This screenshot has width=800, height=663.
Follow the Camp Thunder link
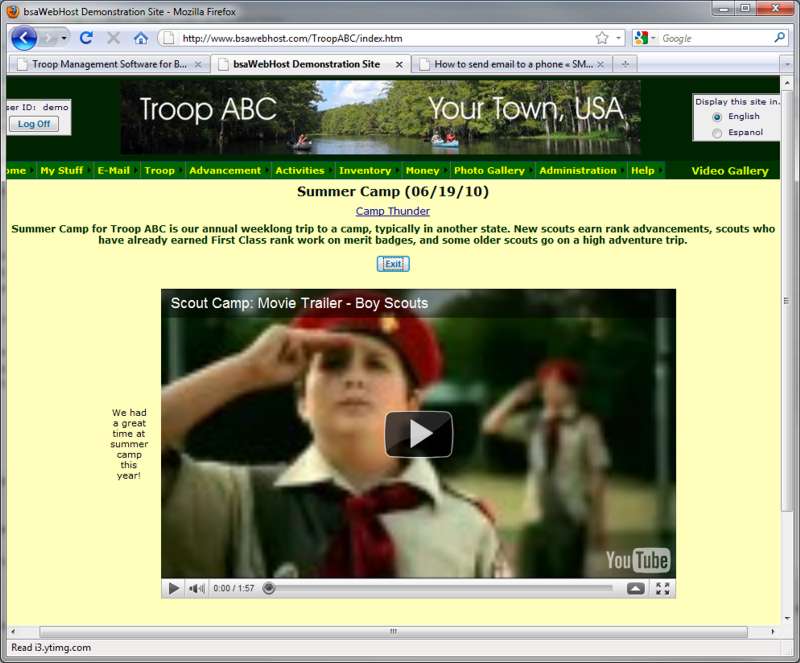tap(393, 211)
